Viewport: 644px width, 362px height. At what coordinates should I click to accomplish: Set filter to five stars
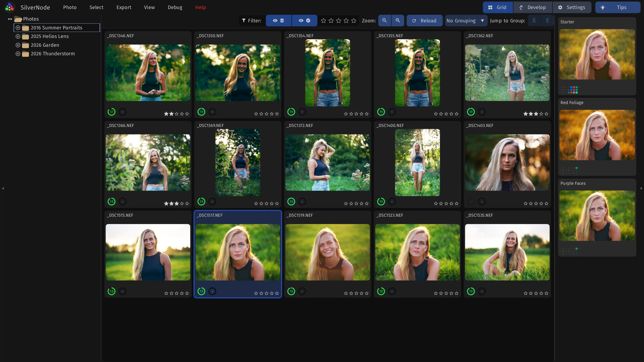point(354,21)
